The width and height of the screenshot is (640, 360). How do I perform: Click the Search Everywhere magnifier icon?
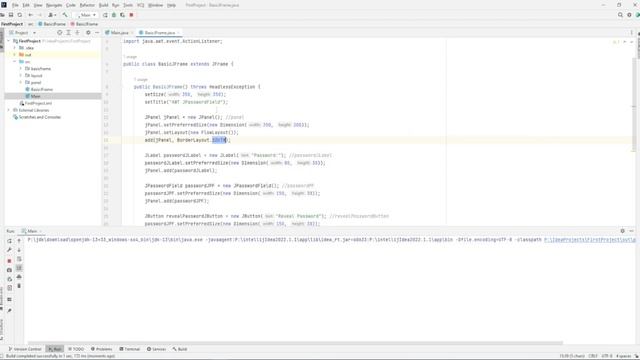(620, 15)
